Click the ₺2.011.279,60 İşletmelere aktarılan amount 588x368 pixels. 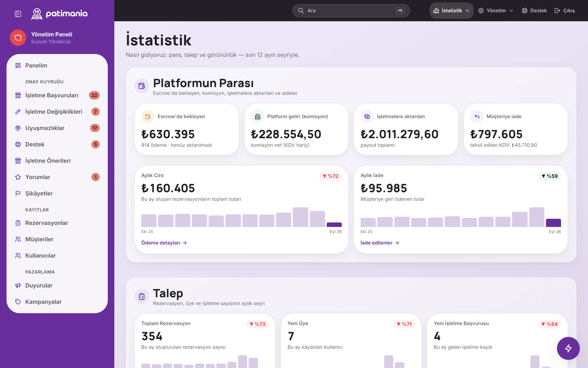point(399,134)
